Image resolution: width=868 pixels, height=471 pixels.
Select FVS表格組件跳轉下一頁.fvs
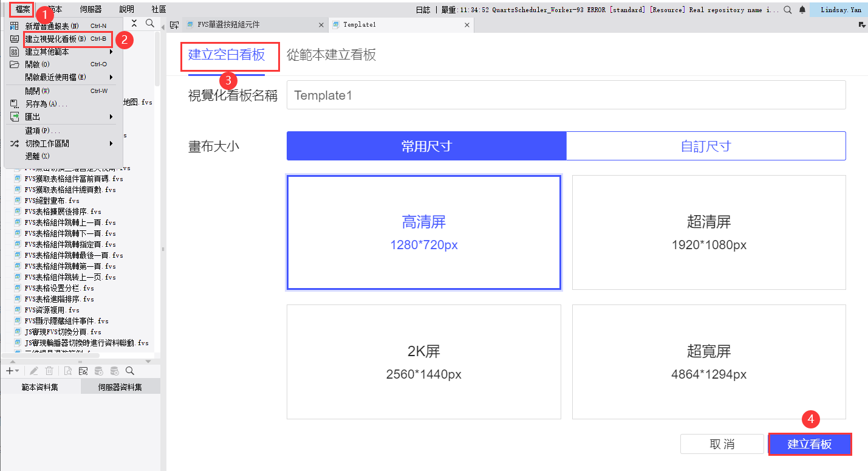coord(70,233)
